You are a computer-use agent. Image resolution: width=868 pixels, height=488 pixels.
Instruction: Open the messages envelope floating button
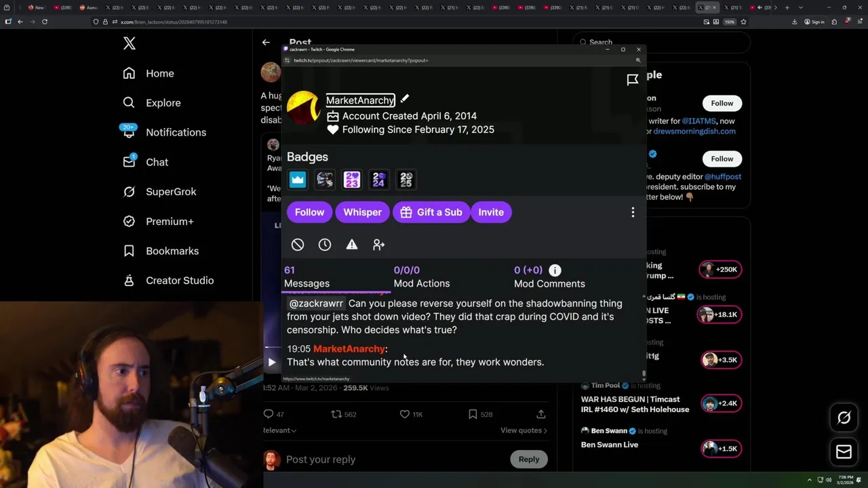[844, 451]
